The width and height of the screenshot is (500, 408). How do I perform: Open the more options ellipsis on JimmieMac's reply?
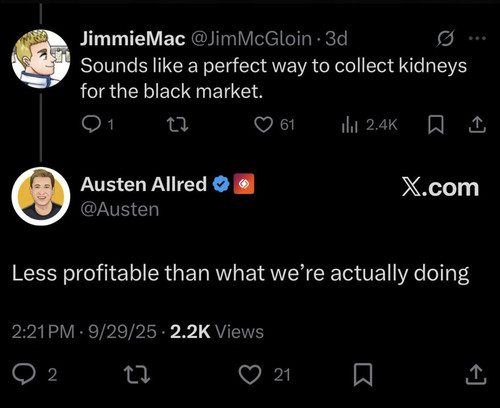(x=477, y=38)
